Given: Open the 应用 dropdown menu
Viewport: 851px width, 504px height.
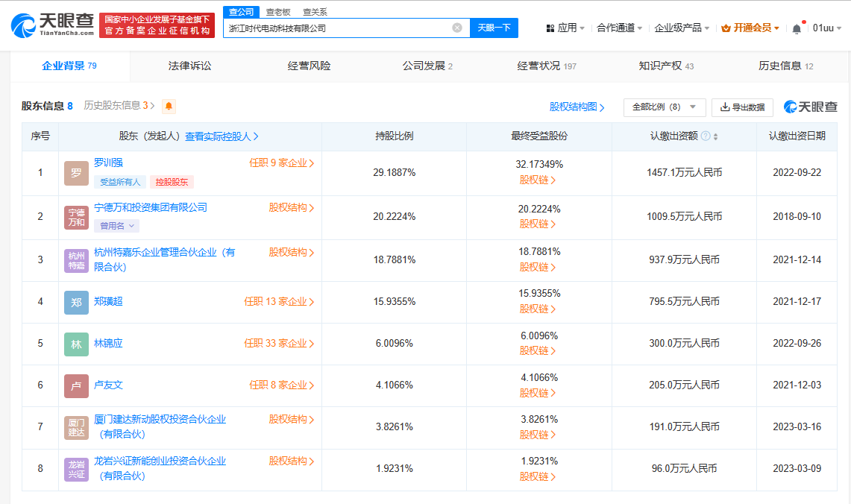Looking at the screenshot, I should coord(565,28).
